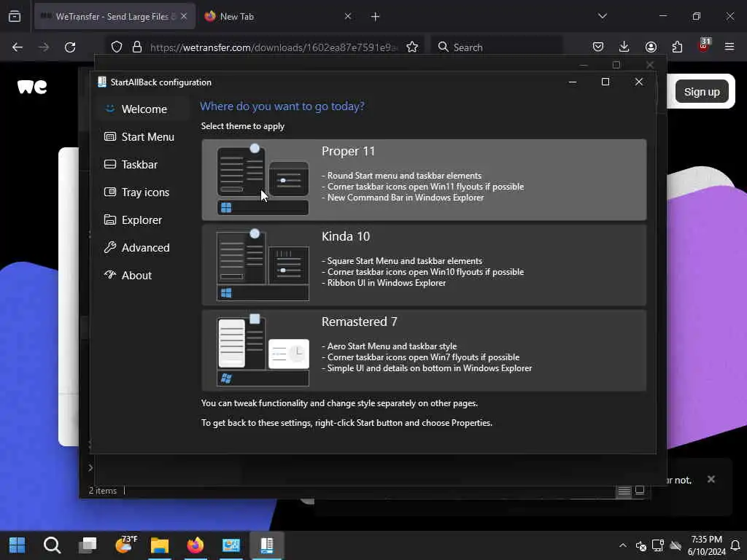Click the WeTransfer logo

(32, 87)
